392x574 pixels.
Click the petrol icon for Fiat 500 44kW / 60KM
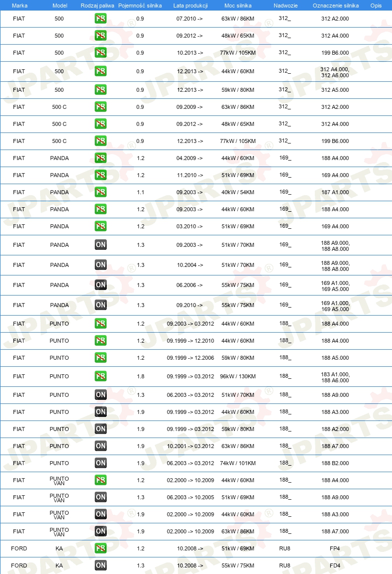point(101,71)
